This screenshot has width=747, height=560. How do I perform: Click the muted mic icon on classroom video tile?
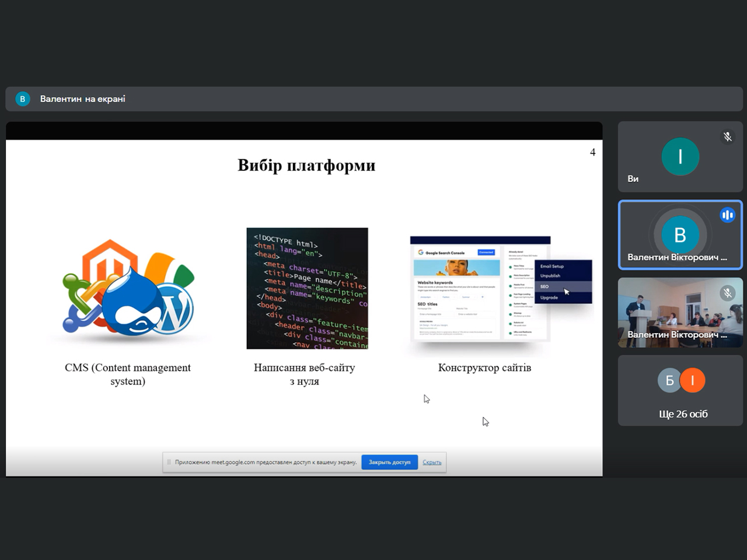point(728,293)
